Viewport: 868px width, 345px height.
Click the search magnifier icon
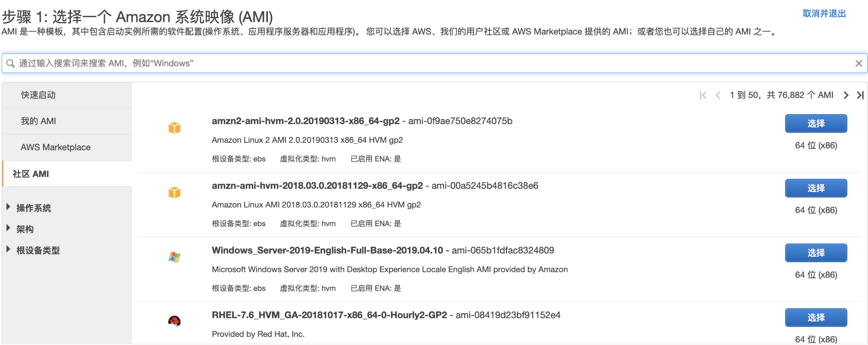[x=10, y=63]
